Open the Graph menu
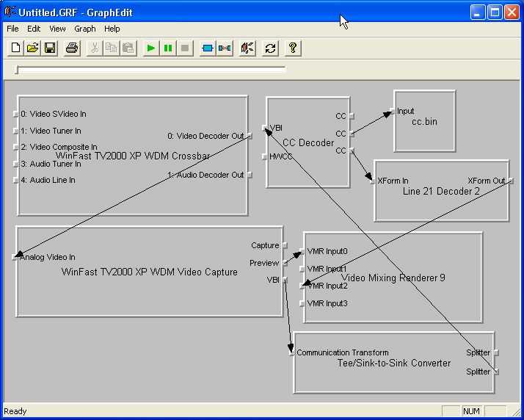 [x=85, y=29]
